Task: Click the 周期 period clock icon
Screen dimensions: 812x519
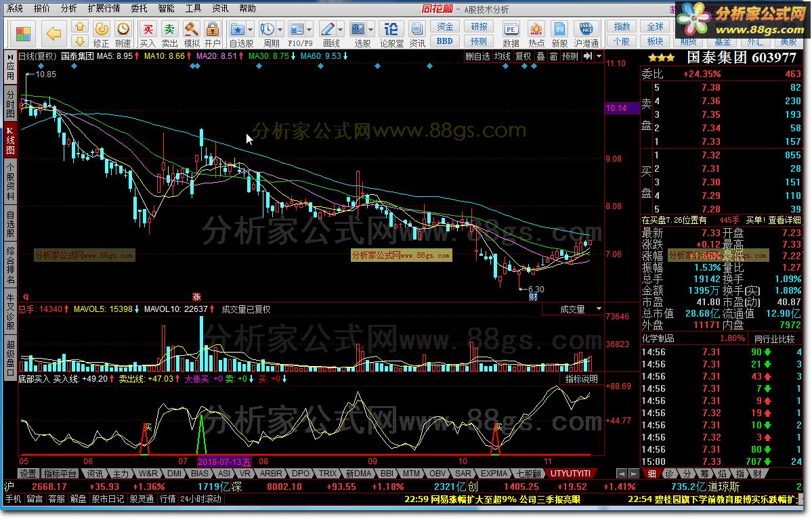Action: [268, 29]
